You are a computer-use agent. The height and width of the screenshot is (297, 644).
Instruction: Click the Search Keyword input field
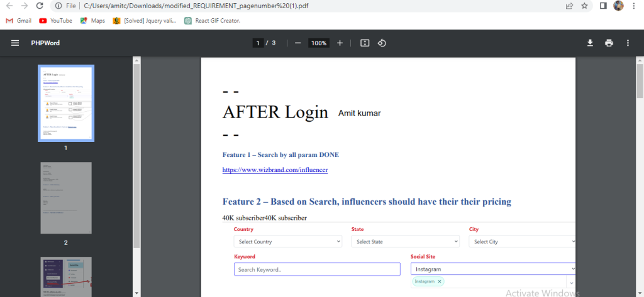(317, 269)
